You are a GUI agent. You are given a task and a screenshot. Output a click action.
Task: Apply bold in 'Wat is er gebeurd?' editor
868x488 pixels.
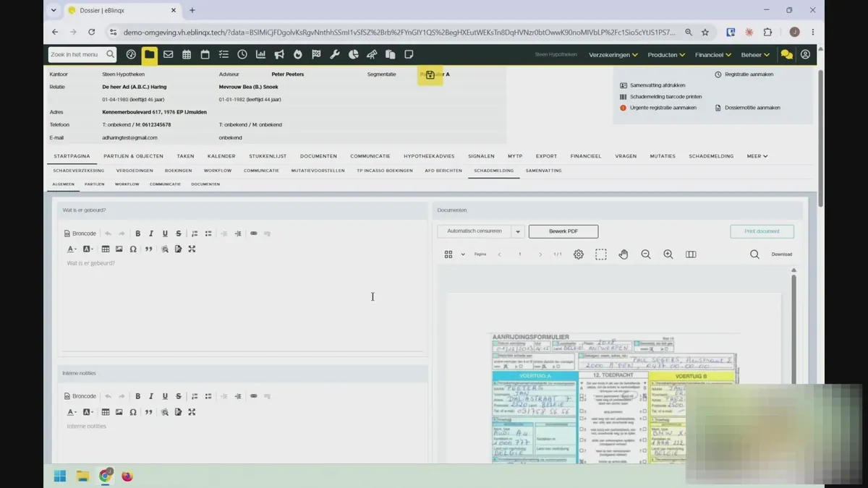point(138,234)
